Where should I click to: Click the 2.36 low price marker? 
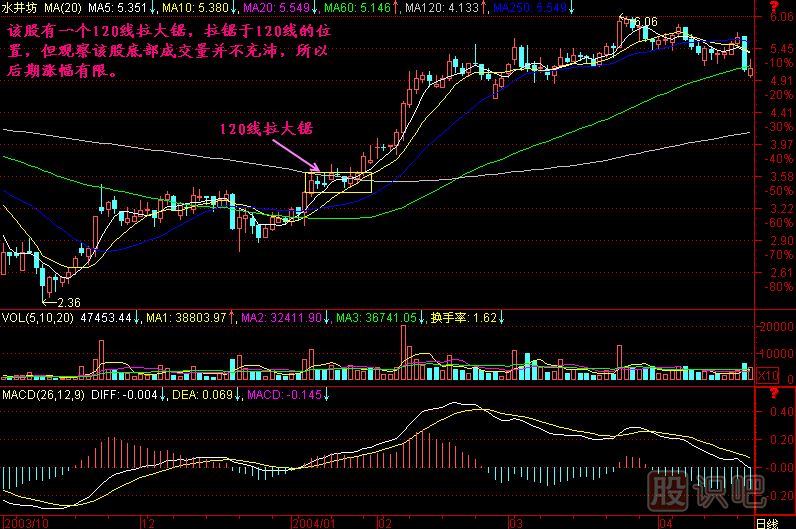(68, 301)
